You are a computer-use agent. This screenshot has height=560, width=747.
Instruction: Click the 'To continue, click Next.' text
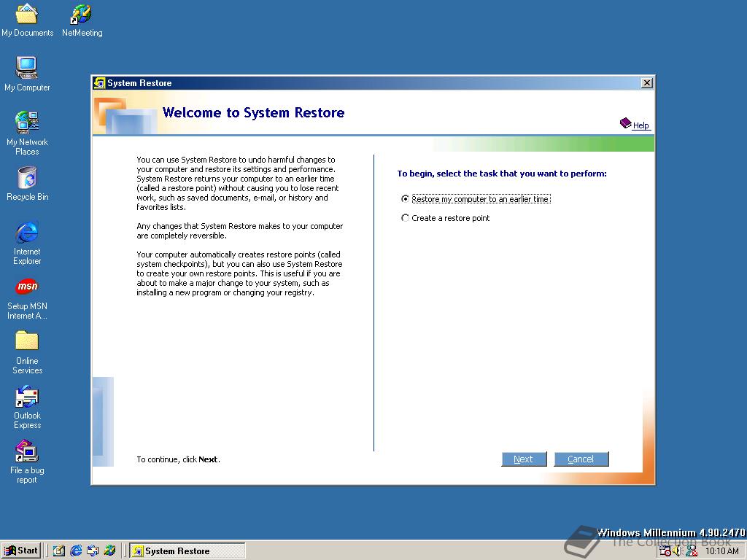click(x=178, y=459)
